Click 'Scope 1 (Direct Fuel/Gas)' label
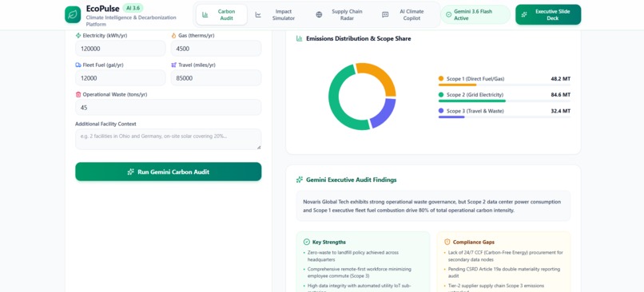The height and width of the screenshot is (292, 644). [x=475, y=79]
